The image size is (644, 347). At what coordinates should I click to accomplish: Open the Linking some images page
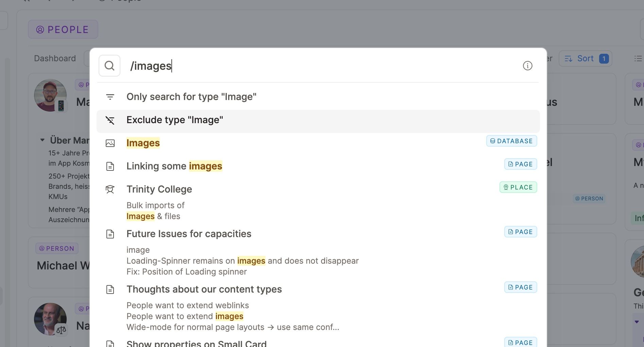(x=174, y=166)
